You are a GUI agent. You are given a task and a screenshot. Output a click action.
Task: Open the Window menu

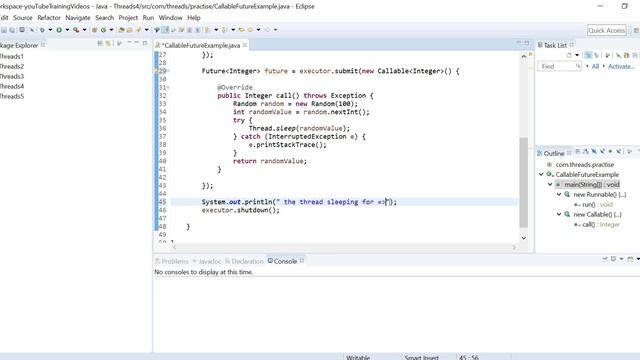coord(170,18)
